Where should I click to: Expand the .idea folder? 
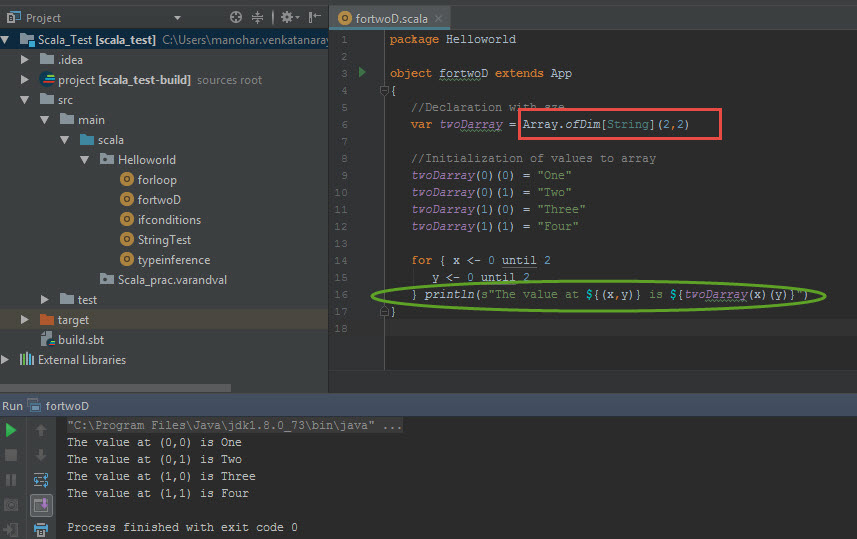(25, 59)
